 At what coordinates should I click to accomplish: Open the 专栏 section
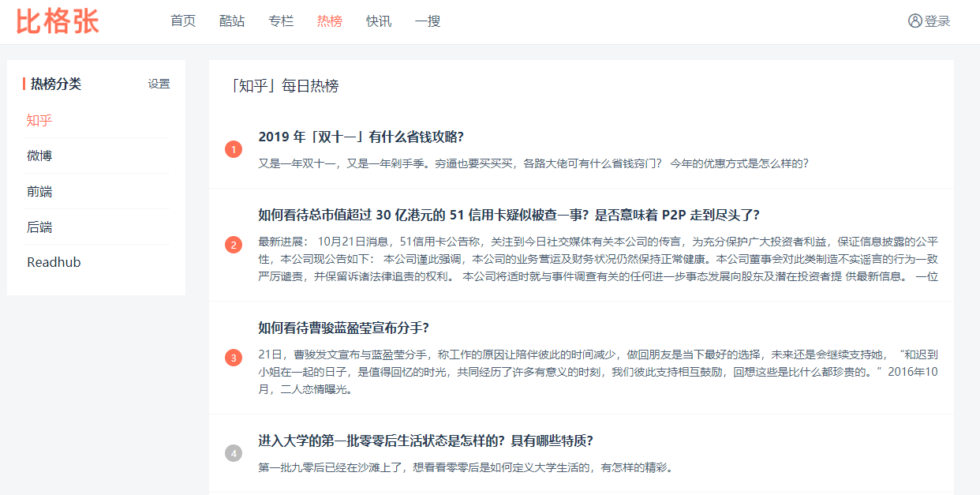(x=281, y=21)
